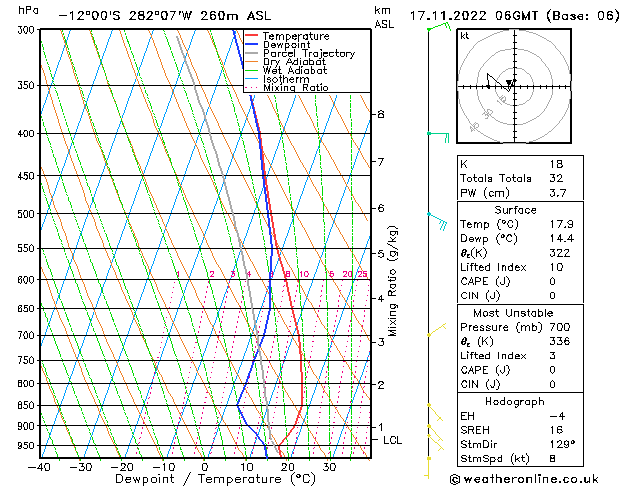
Task: Click the wind barb at 700 hPa
Action: [435, 330]
